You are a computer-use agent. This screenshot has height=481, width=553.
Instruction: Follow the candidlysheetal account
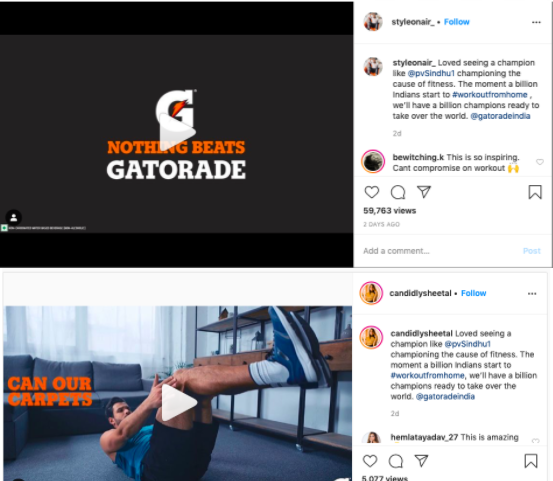[x=474, y=293]
